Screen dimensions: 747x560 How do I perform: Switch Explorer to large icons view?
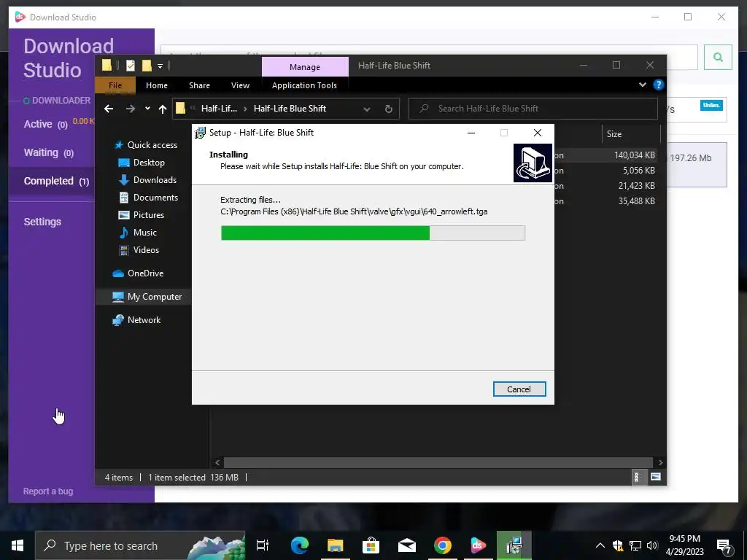click(656, 477)
